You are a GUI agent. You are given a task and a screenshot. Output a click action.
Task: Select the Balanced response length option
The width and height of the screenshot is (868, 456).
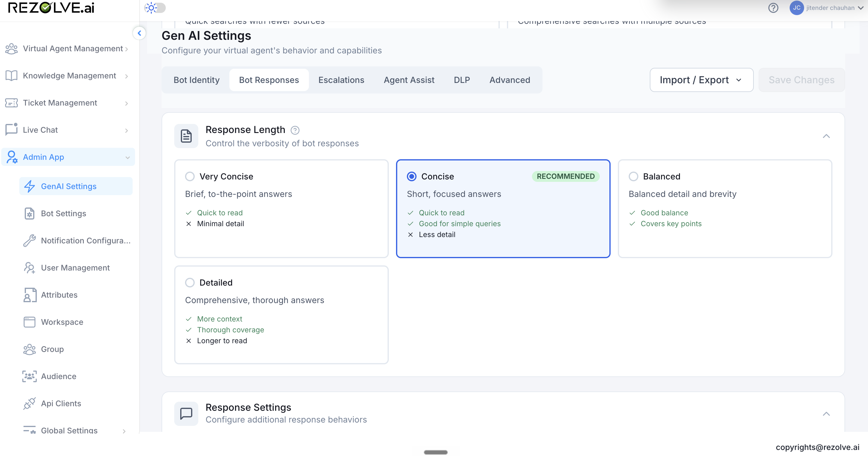click(x=634, y=176)
